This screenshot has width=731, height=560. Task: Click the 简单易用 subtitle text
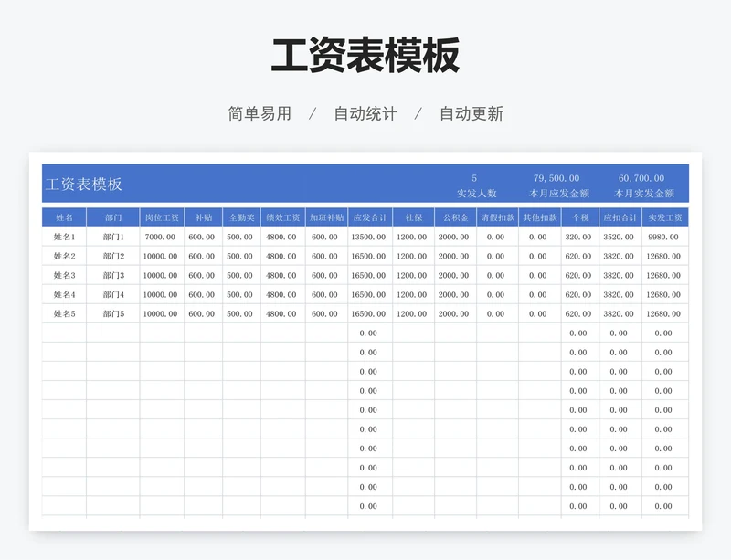click(260, 114)
